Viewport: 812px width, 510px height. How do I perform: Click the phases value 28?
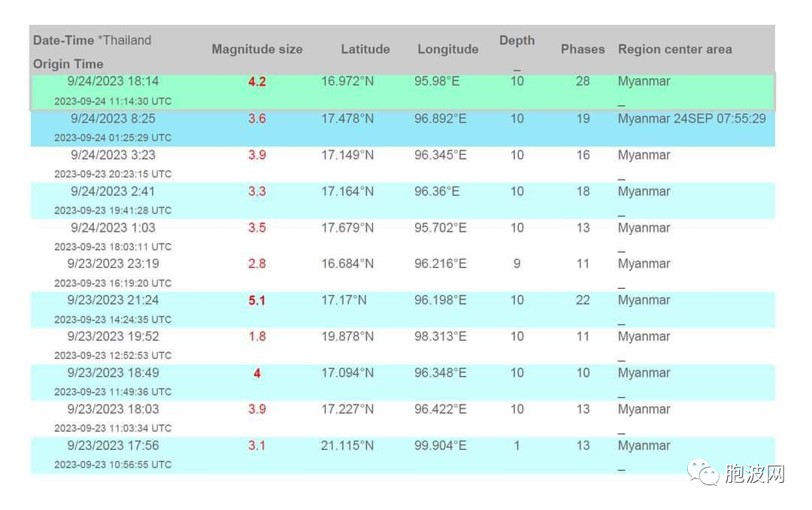tap(583, 81)
